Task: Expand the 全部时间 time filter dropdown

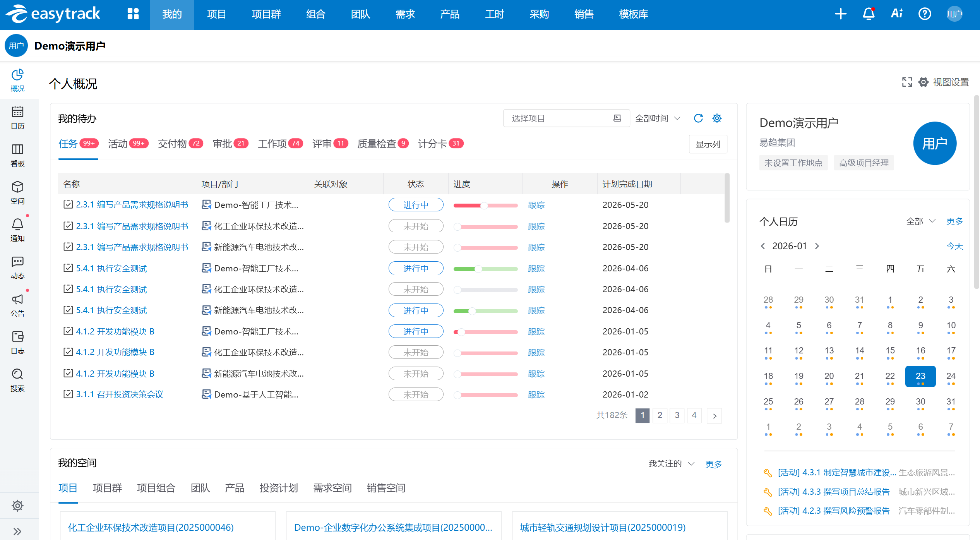Action: 658,118
